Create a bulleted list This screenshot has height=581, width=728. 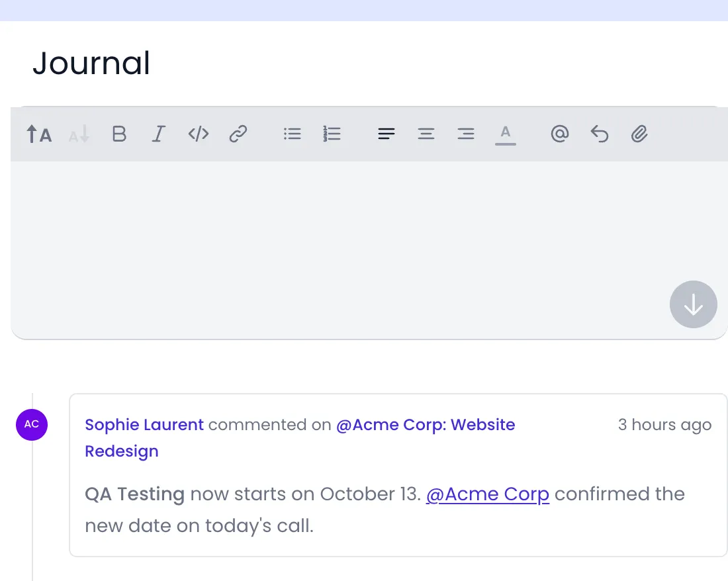click(293, 134)
